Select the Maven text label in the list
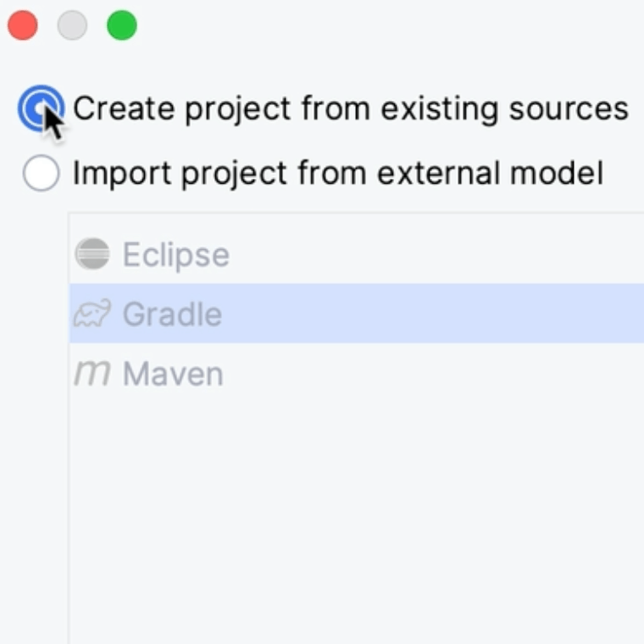 173,374
